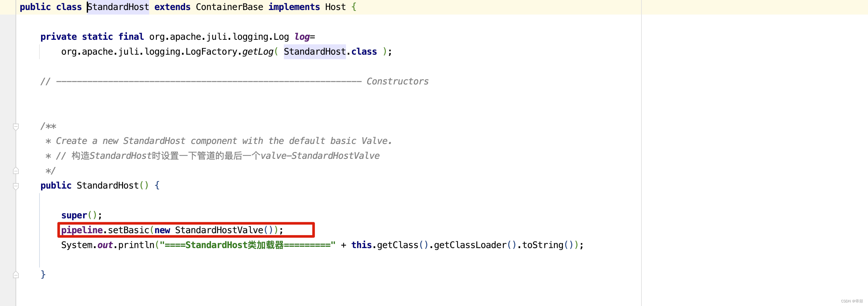The height and width of the screenshot is (306, 868).
Task: Click "LogFactory" in the logger initialization
Action: (211, 51)
